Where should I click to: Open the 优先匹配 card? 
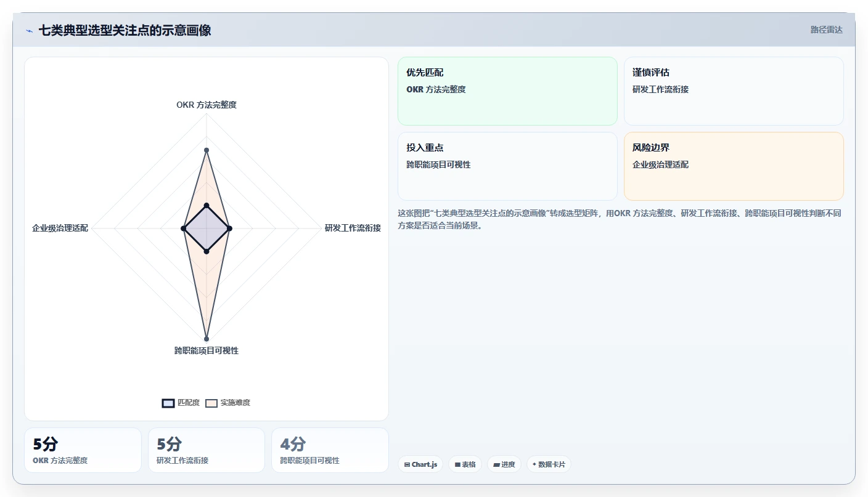pyautogui.click(x=507, y=91)
